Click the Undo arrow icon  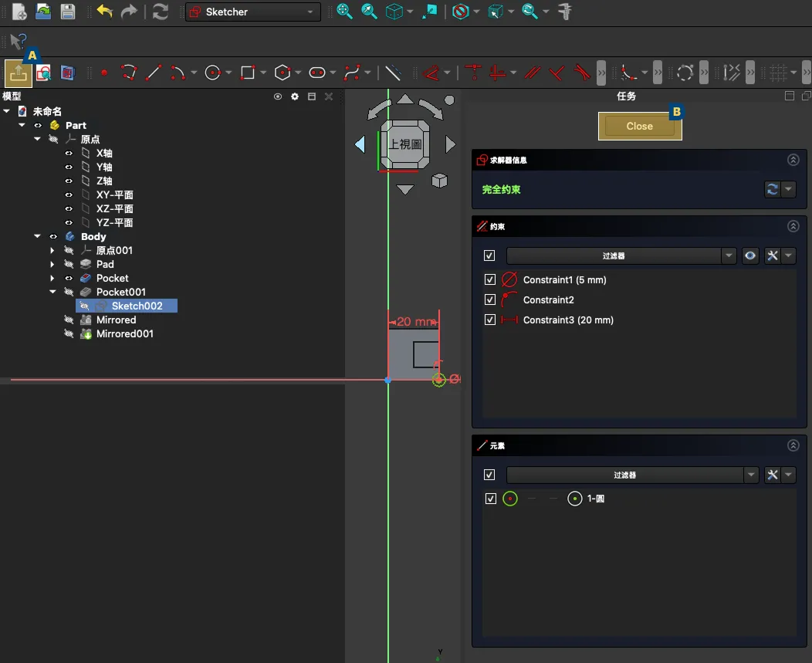pyautogui.click(x=104, y=12)
